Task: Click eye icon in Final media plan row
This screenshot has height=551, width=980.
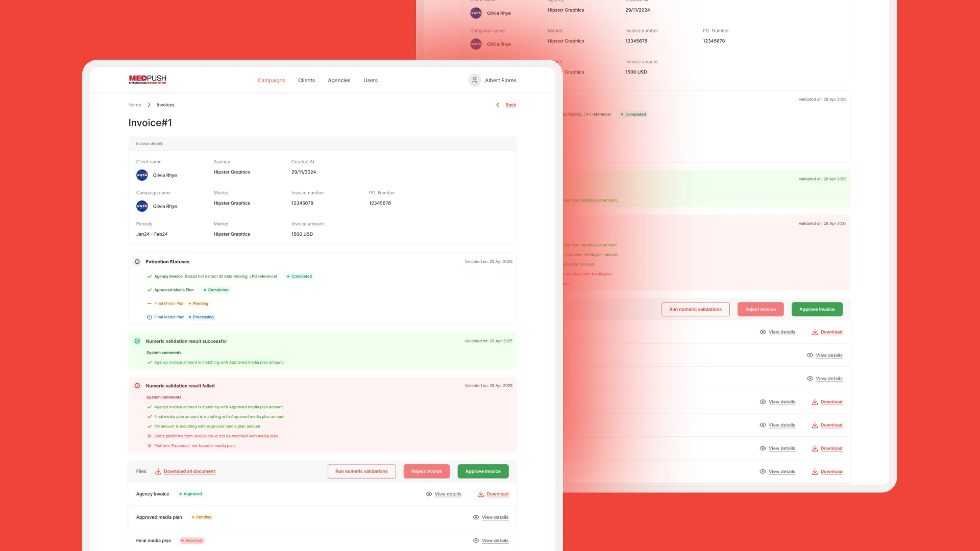Action: coord(476,540)
